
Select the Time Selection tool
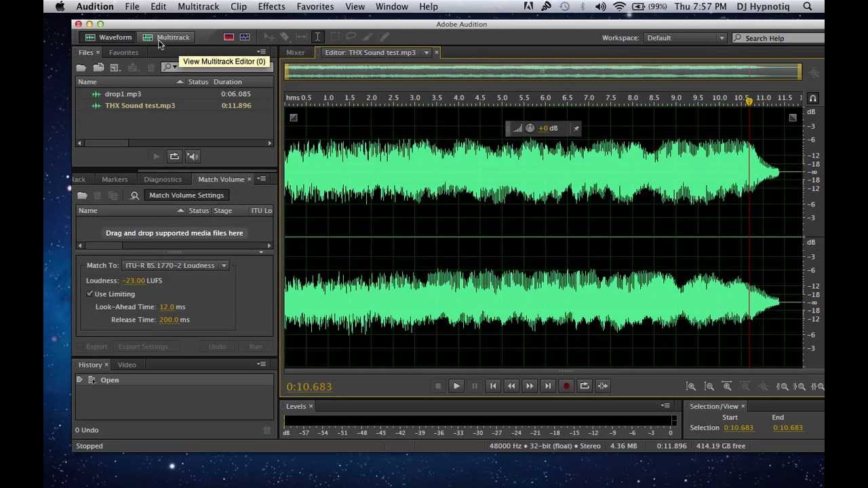tap(317, 37)
